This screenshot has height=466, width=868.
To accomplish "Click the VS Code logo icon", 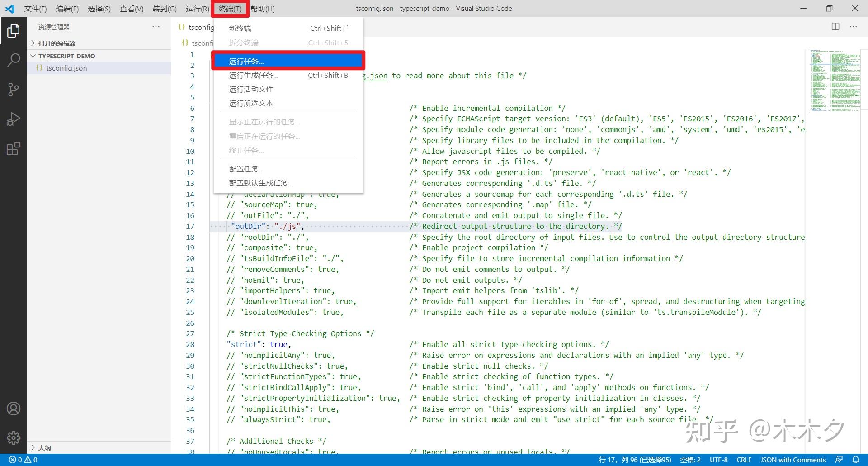I will [10, 9].
